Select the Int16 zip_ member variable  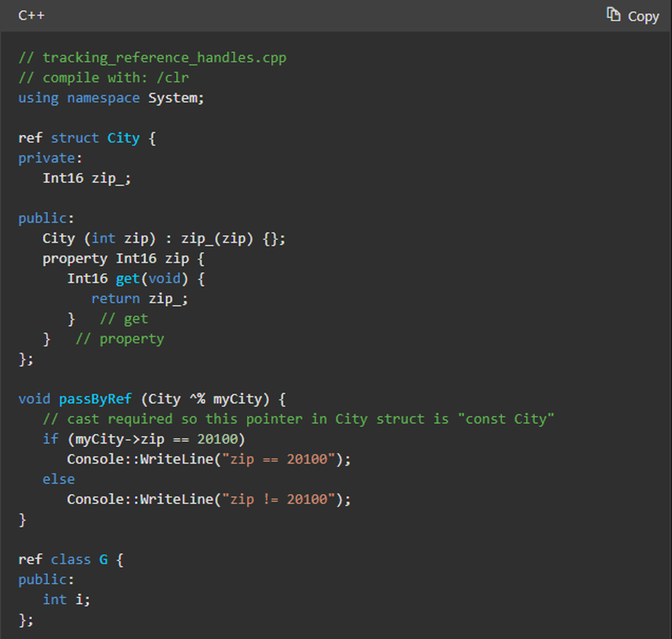87,177
